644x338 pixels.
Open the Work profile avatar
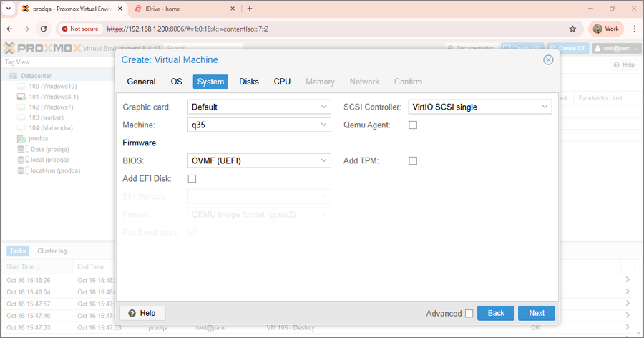click(605, 29)
